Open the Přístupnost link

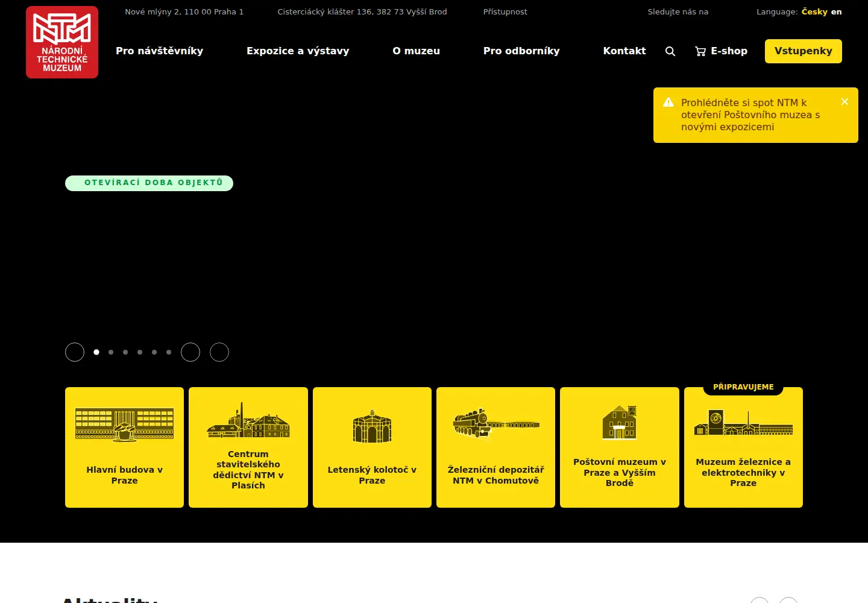pos(505,12)
